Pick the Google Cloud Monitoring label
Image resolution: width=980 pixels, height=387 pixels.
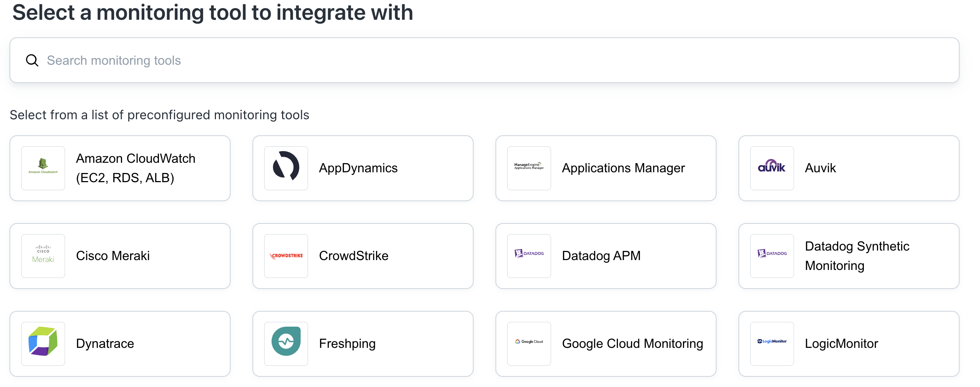coord(632,343)
